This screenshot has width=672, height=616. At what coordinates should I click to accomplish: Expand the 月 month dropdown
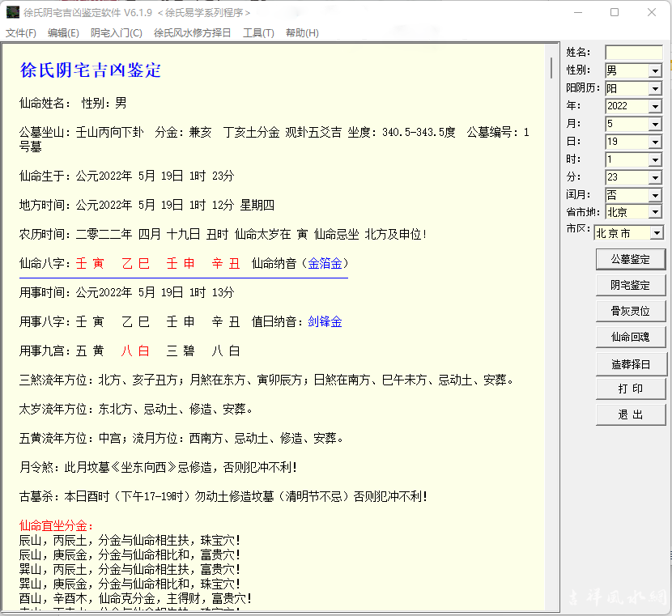click(x=655, y=124)
